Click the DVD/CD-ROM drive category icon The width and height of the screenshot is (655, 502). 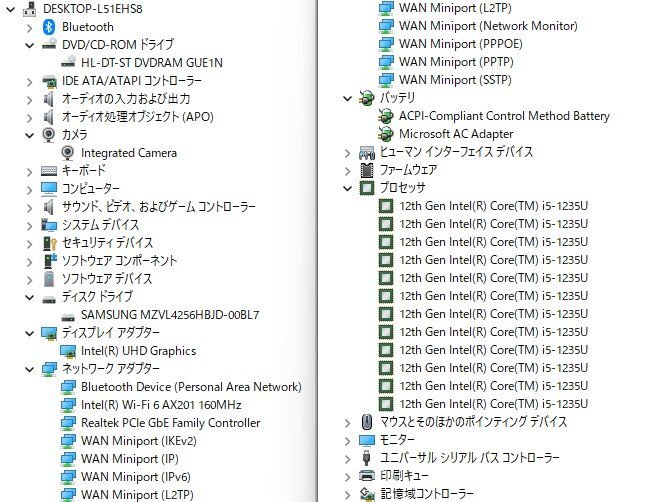point(49,44)
